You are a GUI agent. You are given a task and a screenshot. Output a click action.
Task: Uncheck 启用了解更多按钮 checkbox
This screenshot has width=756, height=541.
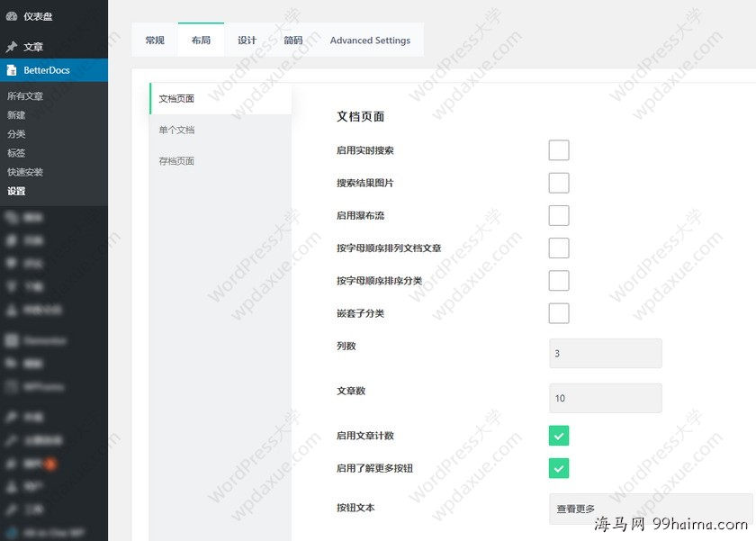pos(559,468)
